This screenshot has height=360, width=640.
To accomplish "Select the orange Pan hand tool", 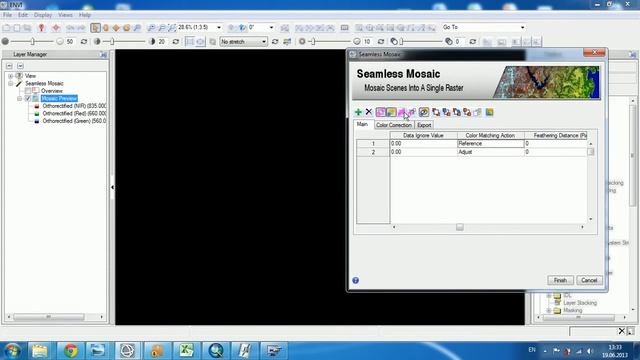I will [106, 28].
